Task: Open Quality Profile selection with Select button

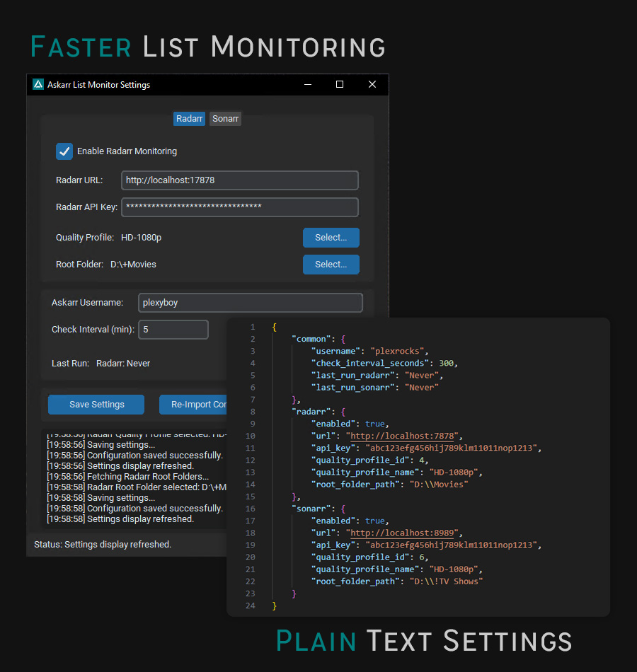Action: [331, 238]
